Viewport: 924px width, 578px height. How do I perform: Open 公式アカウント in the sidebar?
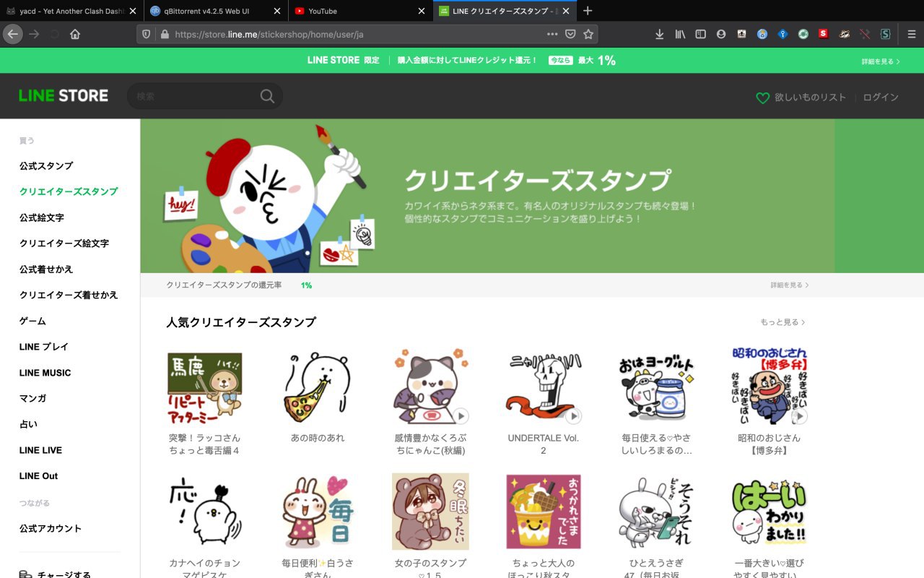pos(51,528)
